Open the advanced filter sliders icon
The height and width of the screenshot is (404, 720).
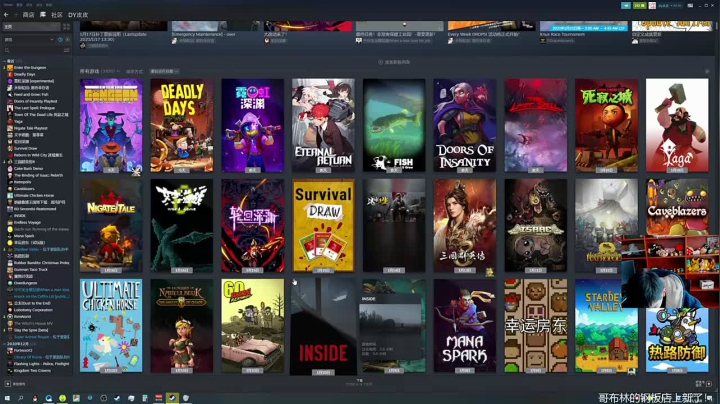coord(67,50)
